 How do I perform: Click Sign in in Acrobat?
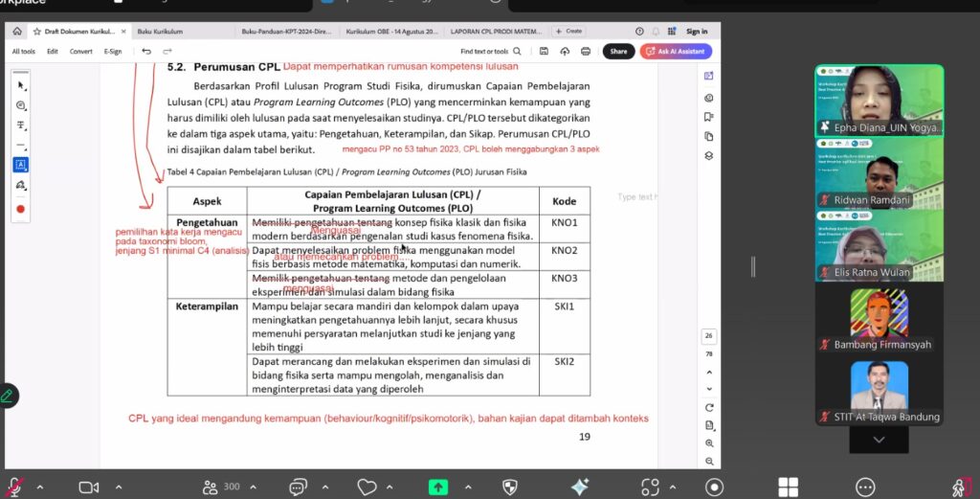[697, 32]
